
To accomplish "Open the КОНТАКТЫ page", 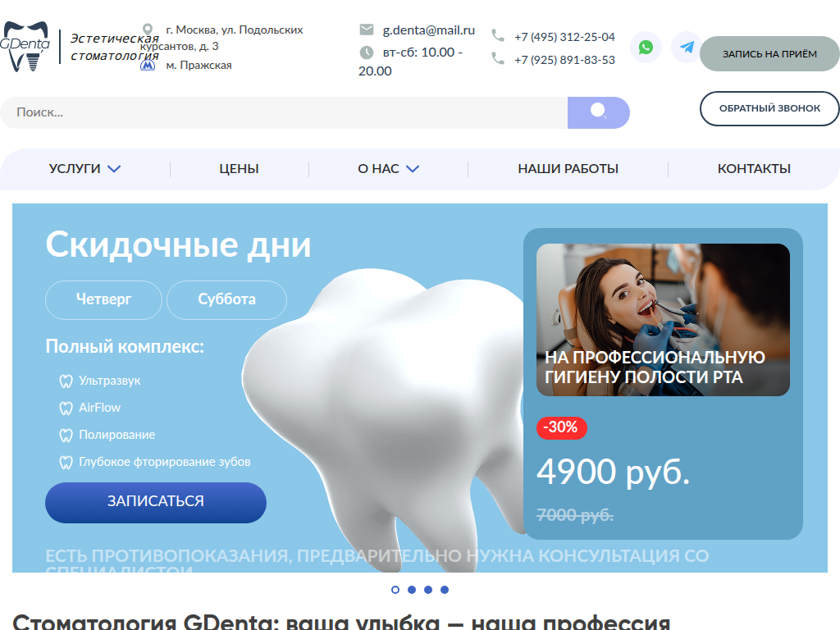I will [754, 168].
